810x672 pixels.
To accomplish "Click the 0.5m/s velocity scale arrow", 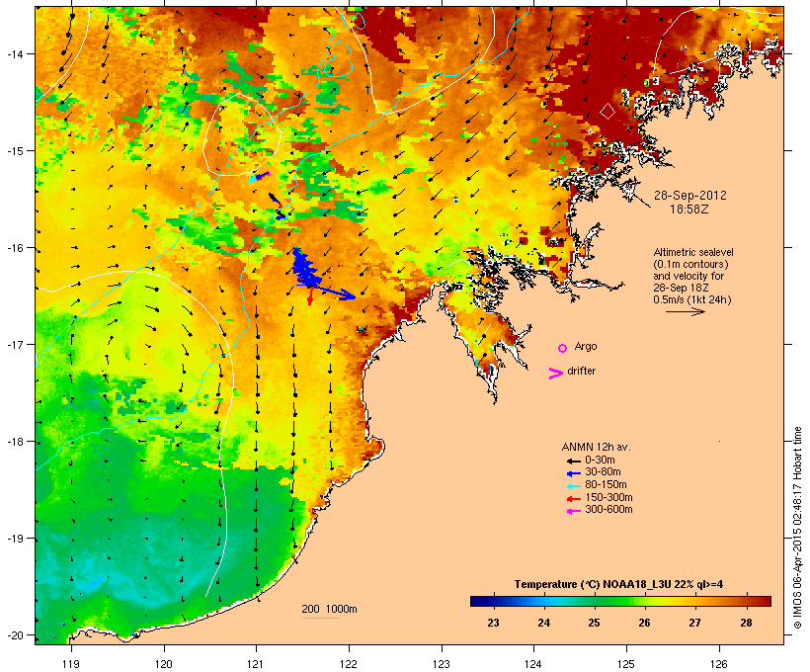I will (x=685, y=311).
